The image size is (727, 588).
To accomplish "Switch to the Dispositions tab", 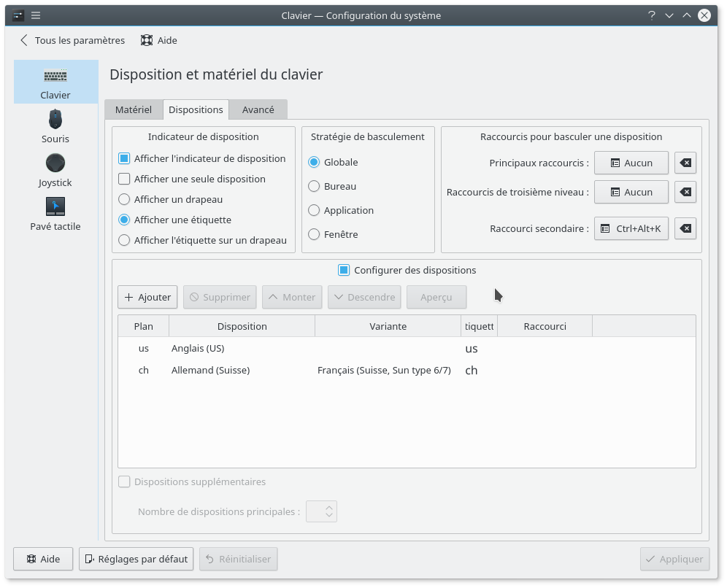I will [x=196, y=110].
